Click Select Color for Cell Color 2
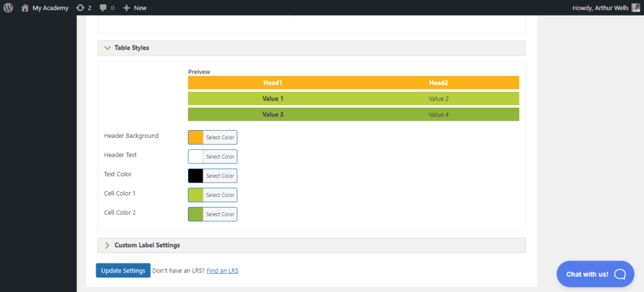The image size is (644, 292). [220, 214]
